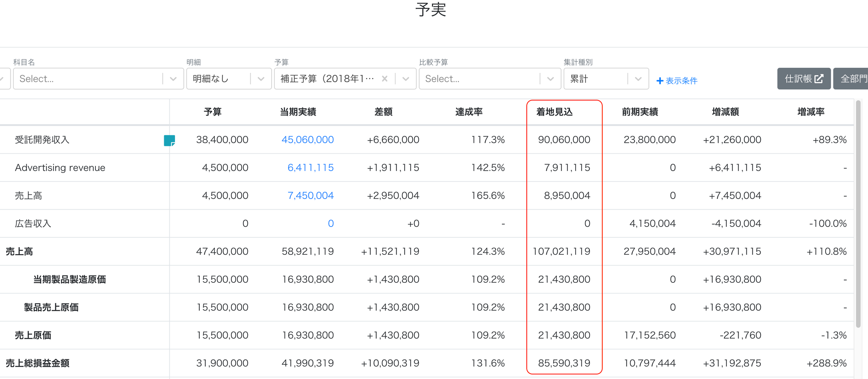Select the 売上総損益金額 row label
The width and height of the screenshot is (868, 379).
pyautogui.click(x=37, y=363)
